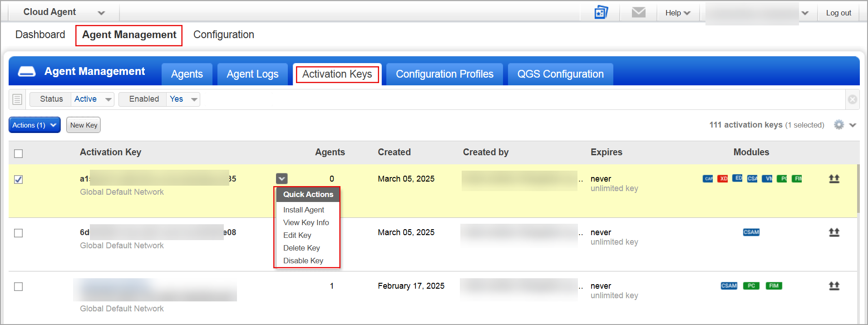The height and width of the screenshot is (325, 868).
Task: Click the Log out link
Action: [x=838, y=13]
